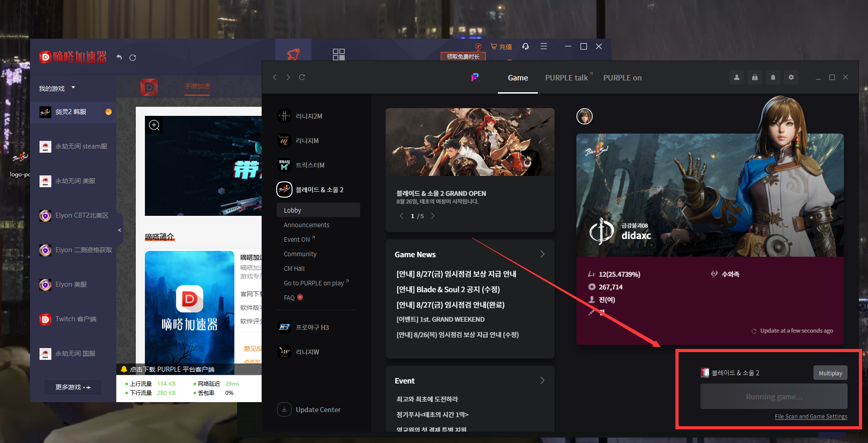Click the 充值 recharge cart in 嘀嗒加速器
The width and height of the screenshot is (868, 443).
click(x=501, y=46)
